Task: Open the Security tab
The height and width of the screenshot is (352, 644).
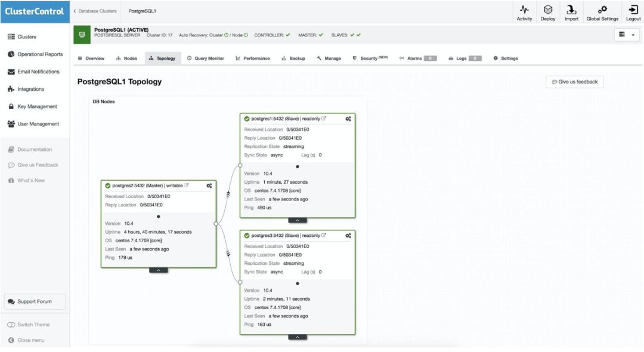Action: click(370, 58)
